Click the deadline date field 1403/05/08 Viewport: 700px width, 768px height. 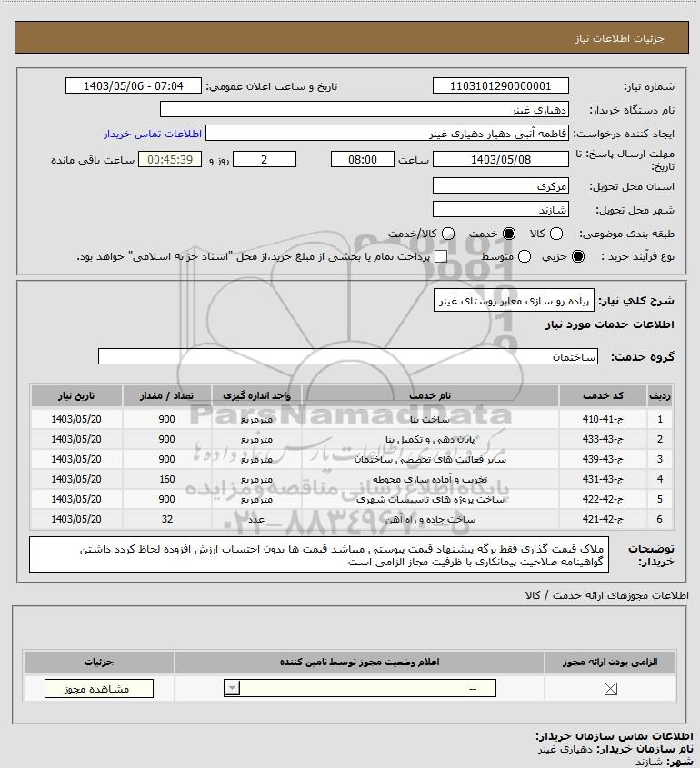(501, 159)
